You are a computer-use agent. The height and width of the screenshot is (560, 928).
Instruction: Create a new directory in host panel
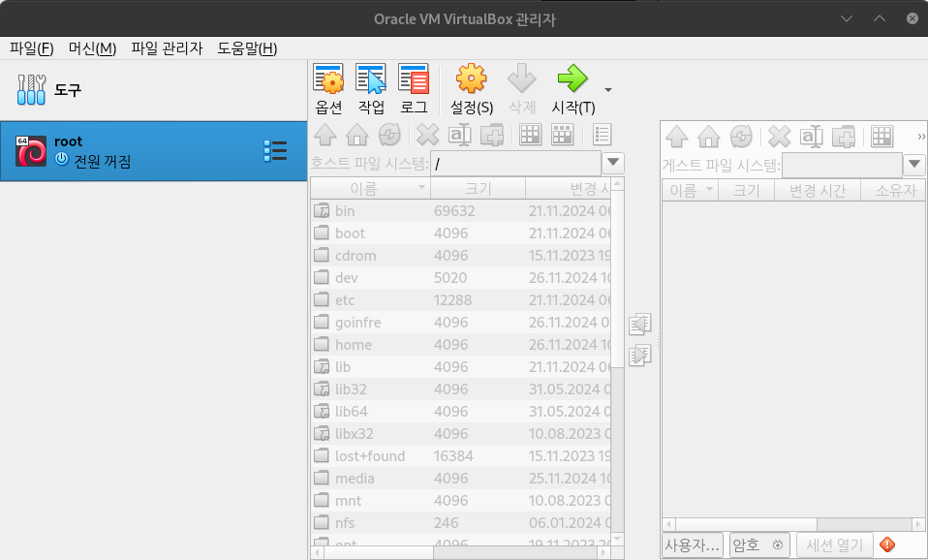point(492,135)
